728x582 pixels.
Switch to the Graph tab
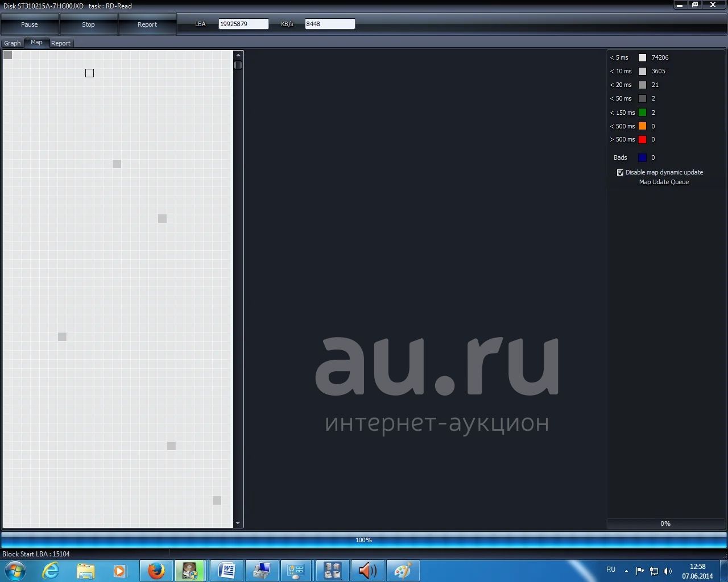click(13, 43)
